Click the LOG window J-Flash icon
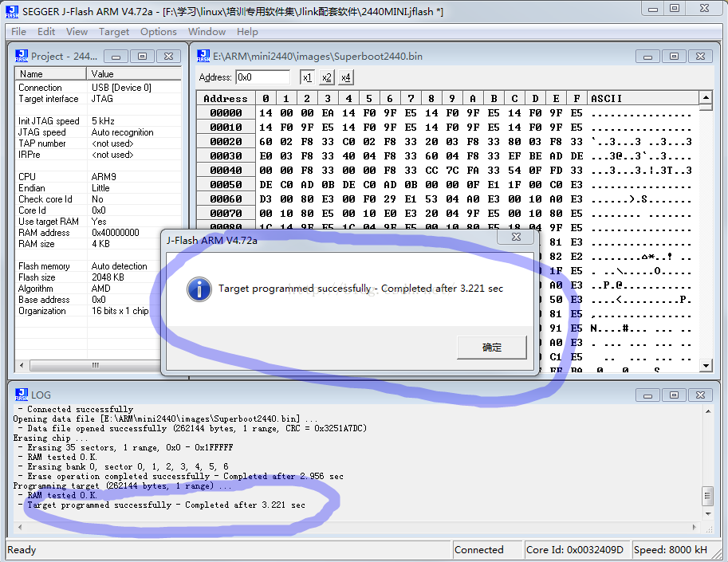This screenshot has height=562, width=728. click(22, 395)
